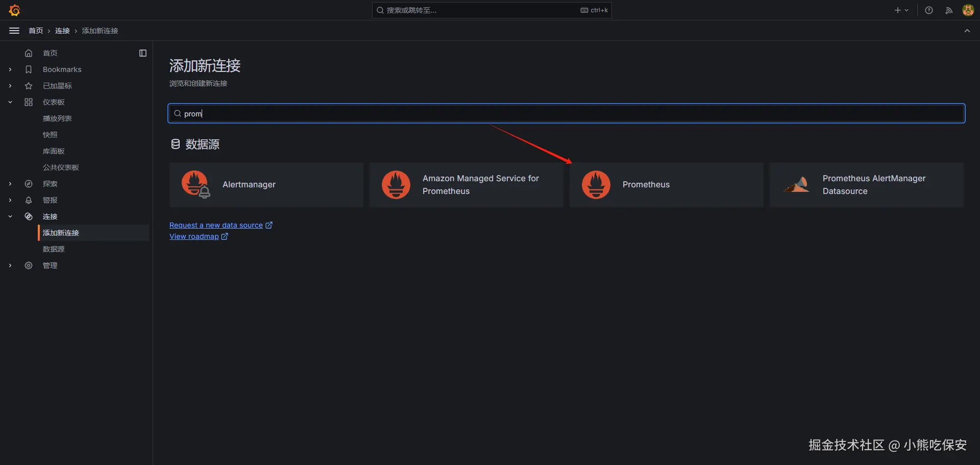Collapse the top bar with the chevron
Image resolution: width=980 pixels, height=465 pixels.
click(967, 31)
